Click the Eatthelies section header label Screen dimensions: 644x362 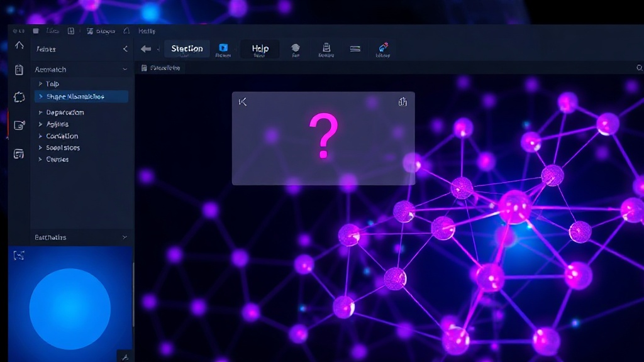(50, 237)
